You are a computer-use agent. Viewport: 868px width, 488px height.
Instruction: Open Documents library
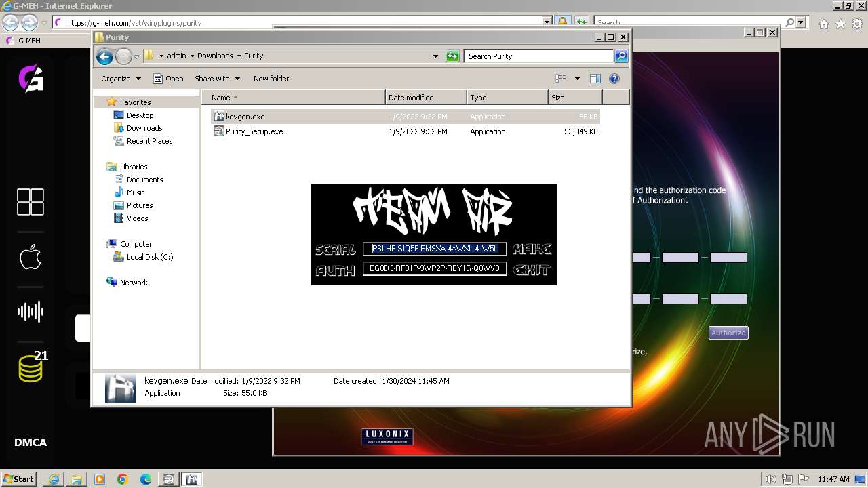tap(144, 180)
